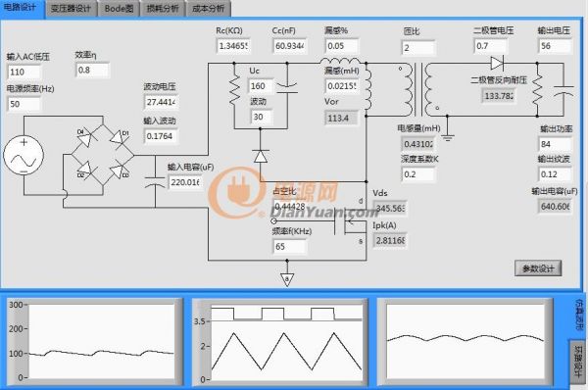Click the 占空比 value field
Image resolution: width=588 pixels, height=390 pixels.
point(289,206)
